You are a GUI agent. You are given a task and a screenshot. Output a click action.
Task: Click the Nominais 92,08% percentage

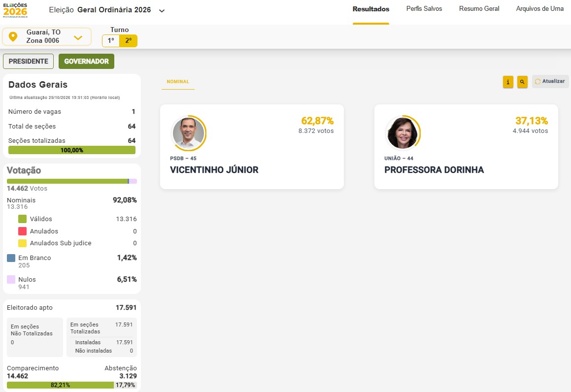(125, 200)
